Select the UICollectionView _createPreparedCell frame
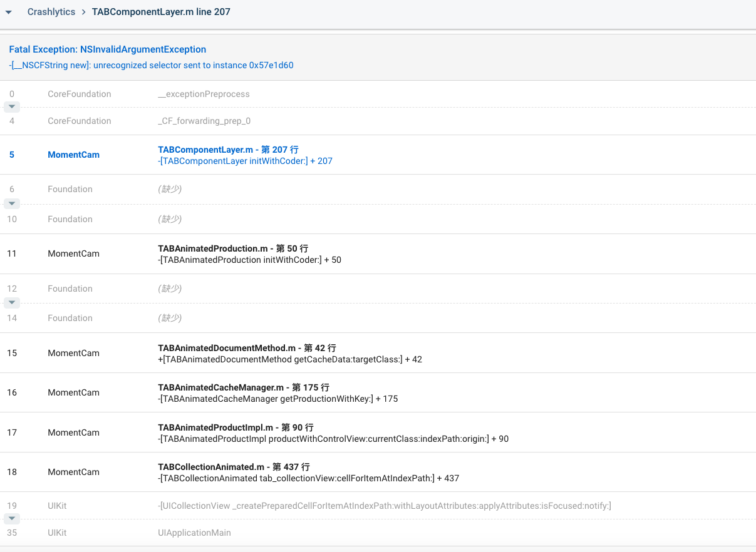Screen dimensions: 756x552 pyautogui.click(x=385, y=506)
